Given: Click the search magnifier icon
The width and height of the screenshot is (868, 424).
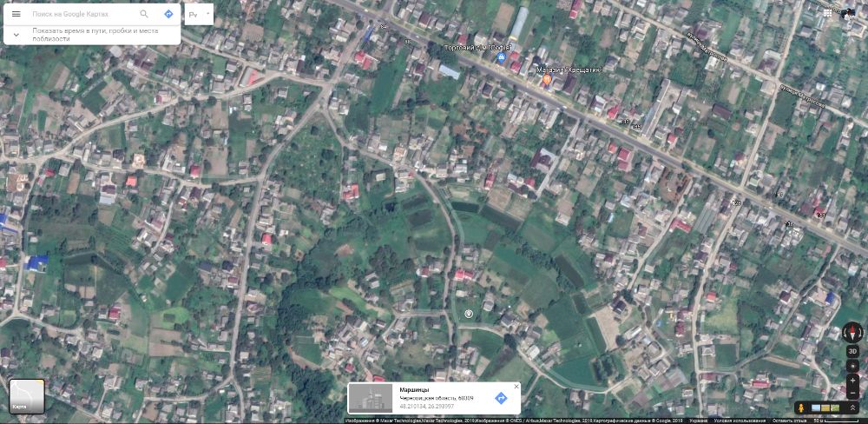Looking at the screenshot, I should coord(144,14).
